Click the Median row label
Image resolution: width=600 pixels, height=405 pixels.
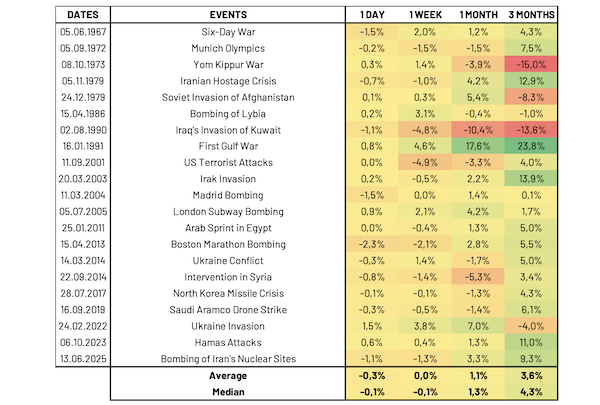coord(229,393)
